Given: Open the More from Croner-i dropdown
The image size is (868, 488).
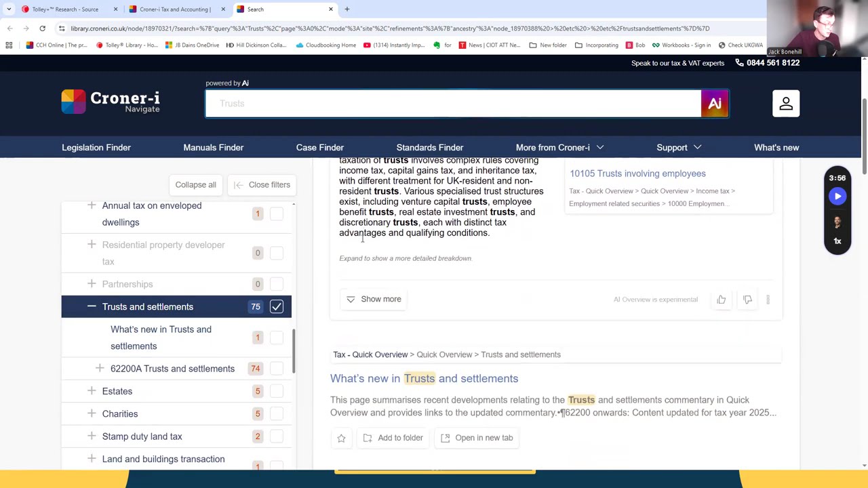Looking at the screenshot, I should (x=559, y=148).
